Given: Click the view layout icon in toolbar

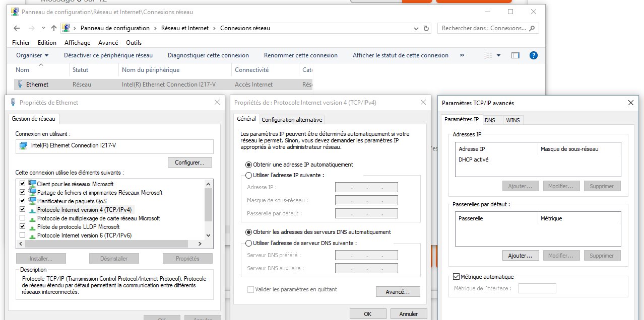Looking at the screenshot, I should coord(487,55).
